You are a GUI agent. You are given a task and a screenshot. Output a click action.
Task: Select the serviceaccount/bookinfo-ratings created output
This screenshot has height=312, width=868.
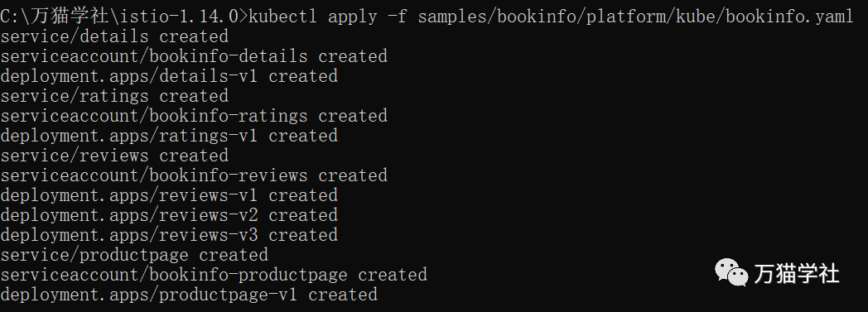(194, 116)
